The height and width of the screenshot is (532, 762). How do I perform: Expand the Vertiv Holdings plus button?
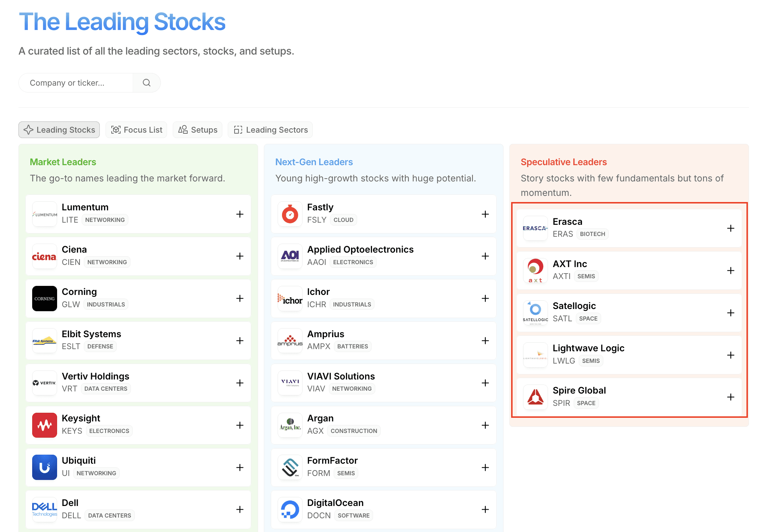click(240, 383)
